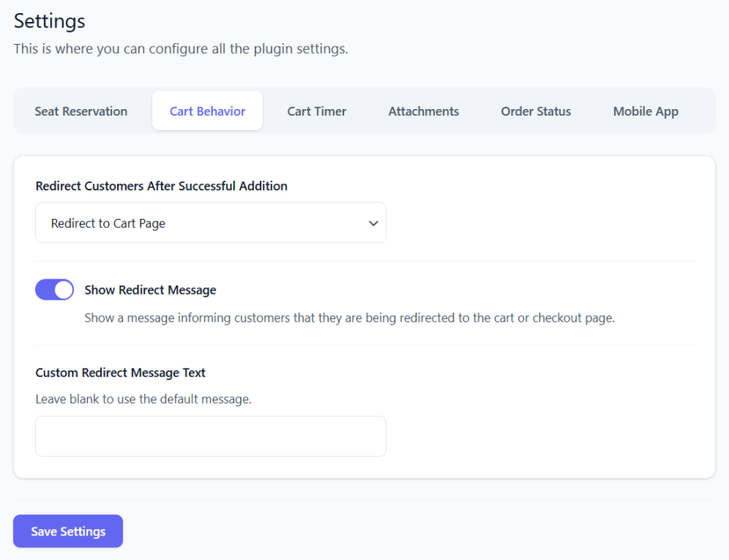Image resolution: width=729 pixels, height=560 pixels.
Task: Click the Settings page heading
Action: [x=50, y=21]
